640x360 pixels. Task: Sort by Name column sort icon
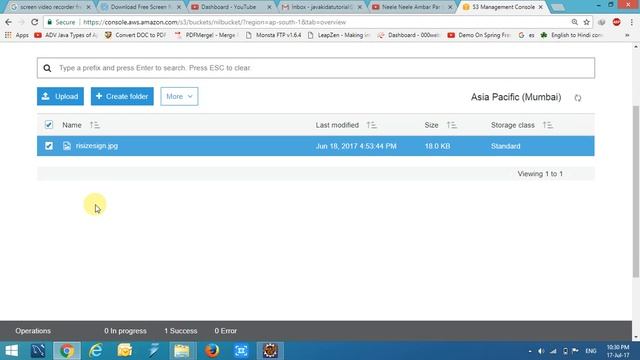[x=95, y=125]
